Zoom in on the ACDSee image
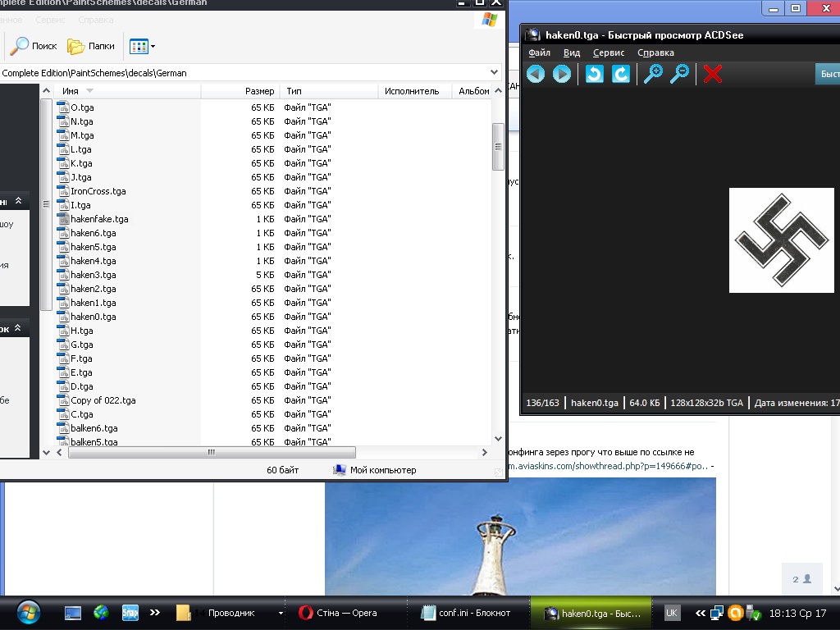Viewport: 840px width, 630px height. (653, 74)
